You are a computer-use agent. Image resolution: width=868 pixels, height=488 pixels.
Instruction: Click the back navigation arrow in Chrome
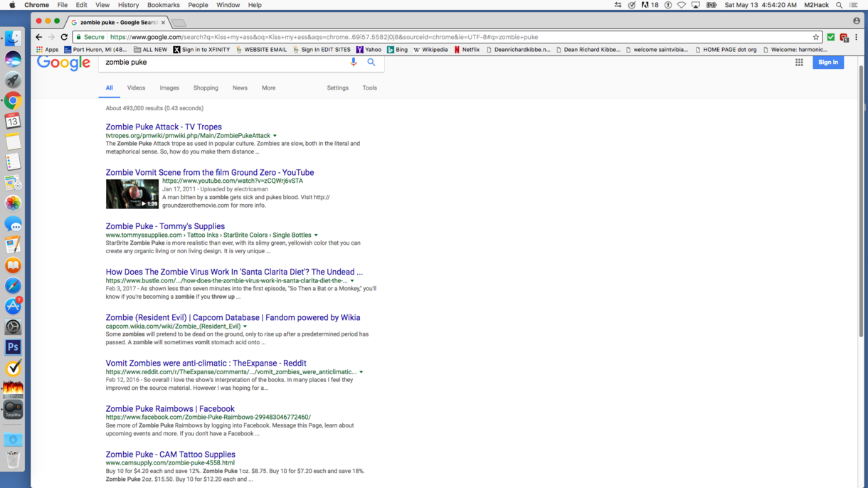coord(39,37)
